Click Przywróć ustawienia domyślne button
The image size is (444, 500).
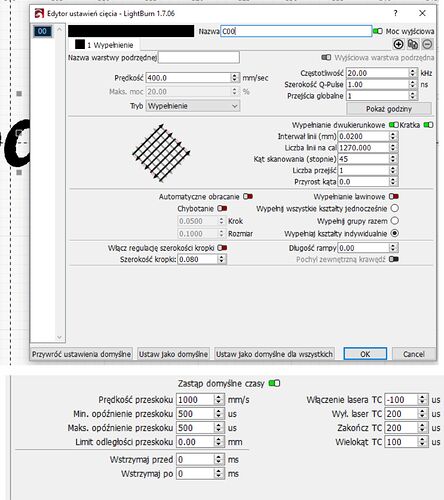(81, 354)
